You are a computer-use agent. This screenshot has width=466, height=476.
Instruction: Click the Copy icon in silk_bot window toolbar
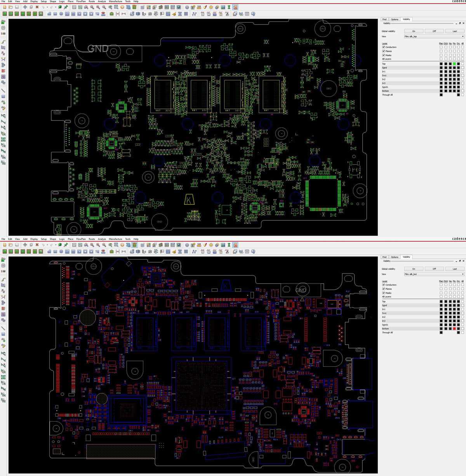pyautogui.click(x=31, y=245)
